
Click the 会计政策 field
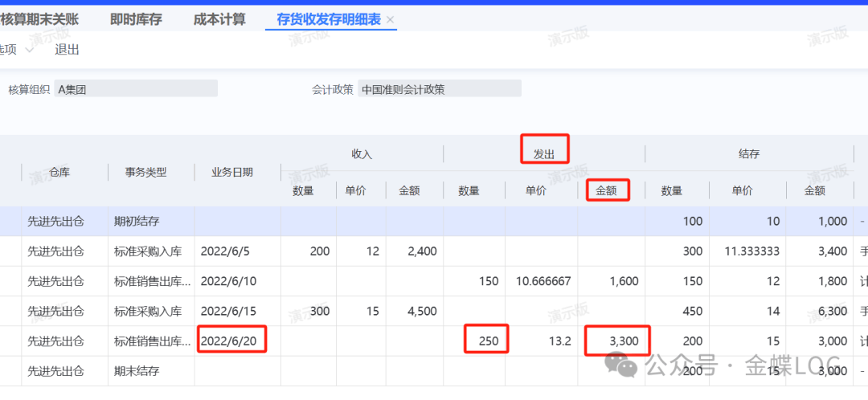pyautogui.click(x=439, y=89)
